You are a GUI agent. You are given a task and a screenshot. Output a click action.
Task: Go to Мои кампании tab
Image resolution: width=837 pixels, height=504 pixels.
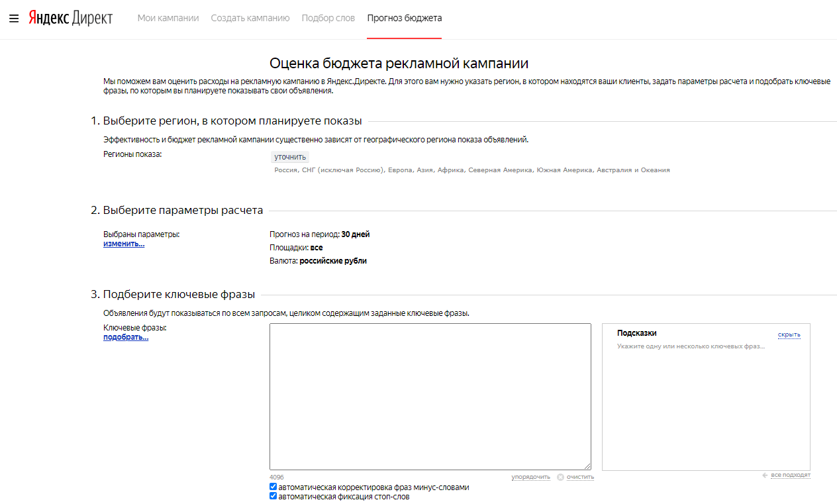point(168,19)
